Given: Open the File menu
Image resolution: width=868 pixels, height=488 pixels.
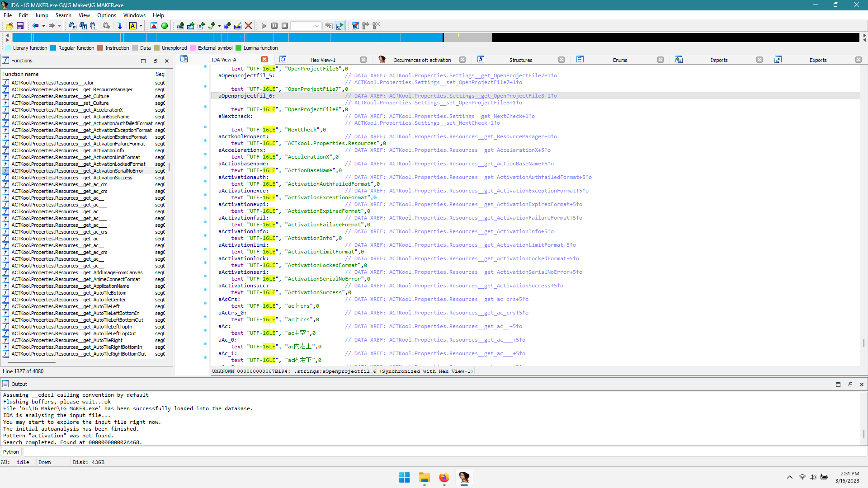Looking at the screenshot, I should [8, 15].
